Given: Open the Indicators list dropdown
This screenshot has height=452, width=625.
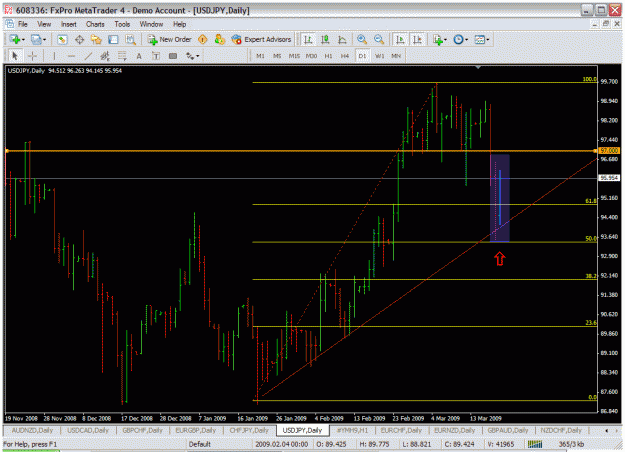Looking at the screenshot, I should (445, 39).
